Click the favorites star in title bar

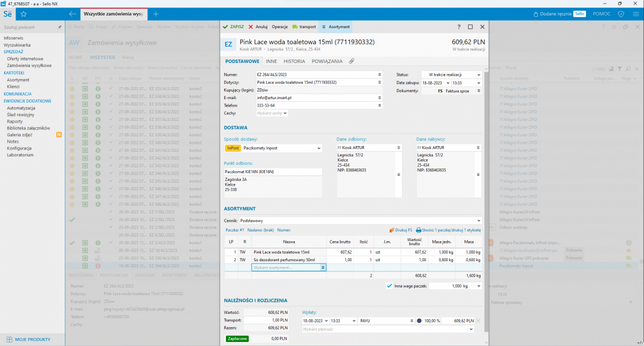pyautogui.click(x=24, y=13)
